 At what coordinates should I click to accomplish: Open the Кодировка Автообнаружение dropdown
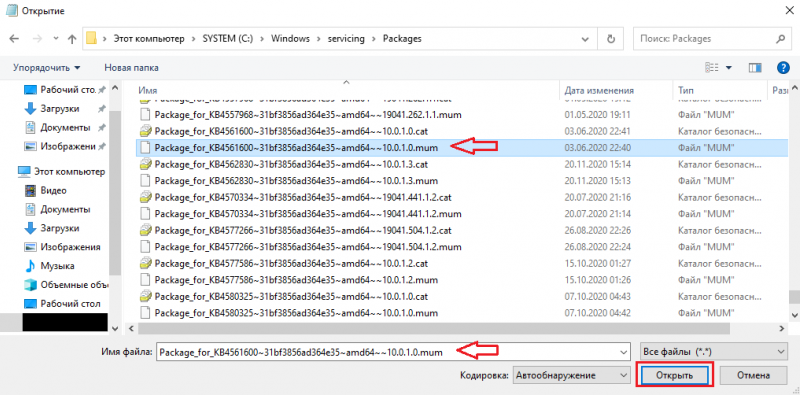(571, 376)
